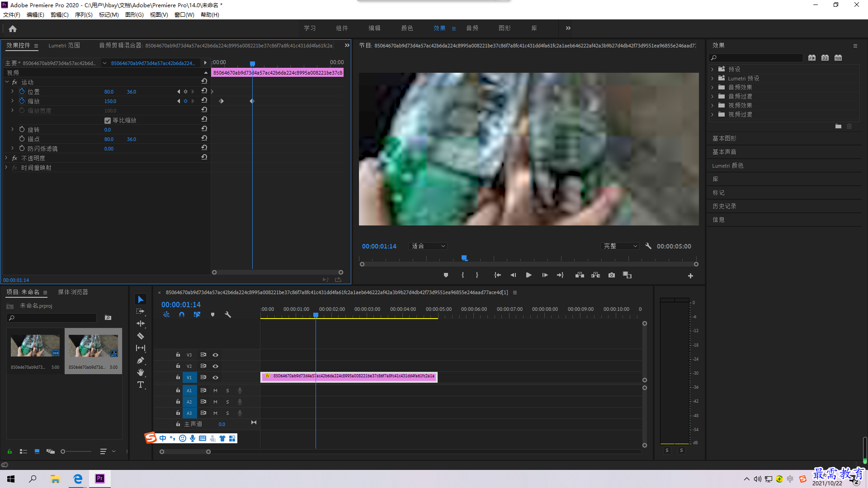This screenshot has height=488, width=868.
Task: Switch to the Audio workspace tab
Action: click(x=472, y=28)
